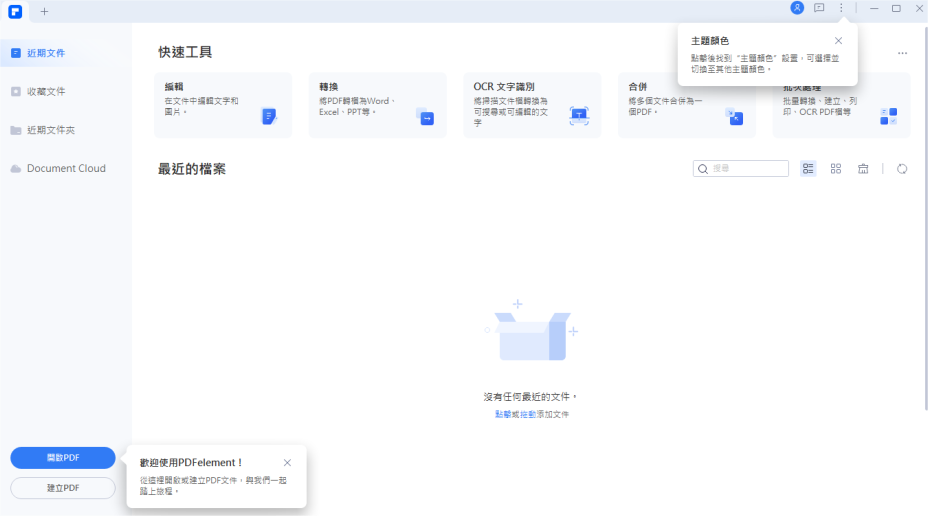The width and height of the screenshot is (928, 516).
Task: Switch recent files to list view
Action: 808,169
